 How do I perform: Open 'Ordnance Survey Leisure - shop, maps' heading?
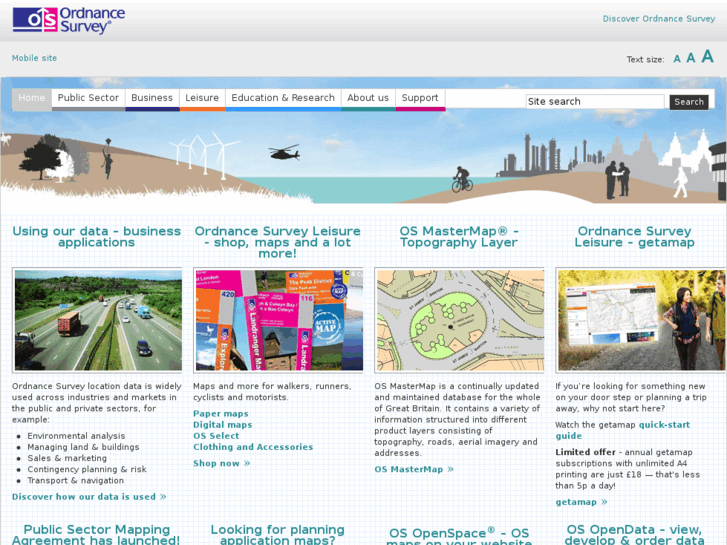277,242
